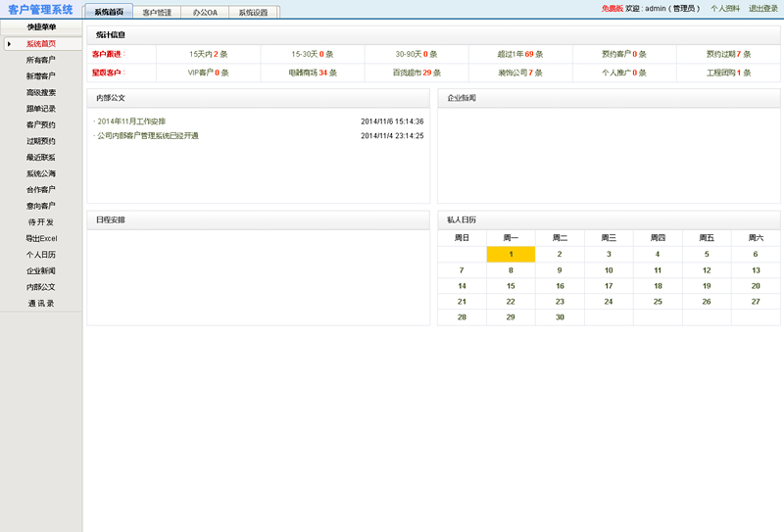This screenshot has height=532, width=784.
Task: Click the arrow icon beside 系统首页
Action: click(x=9, y=44)
